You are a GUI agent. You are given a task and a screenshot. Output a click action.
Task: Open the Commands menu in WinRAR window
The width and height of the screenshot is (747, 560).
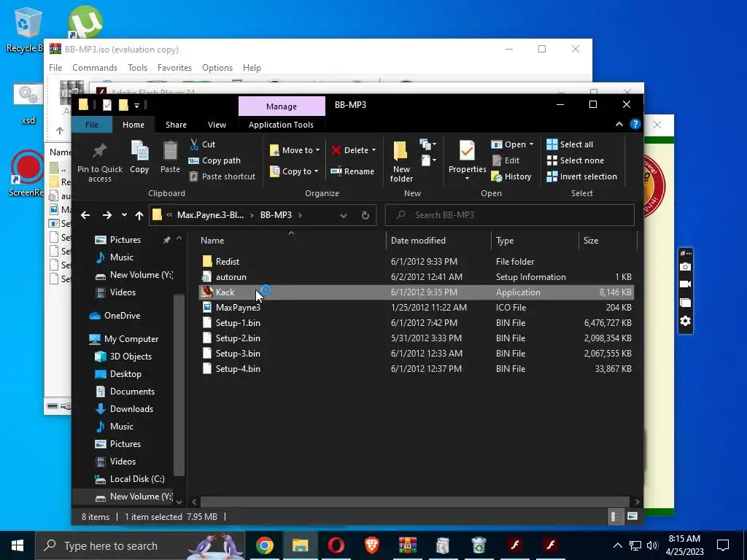tap(95, 68)
